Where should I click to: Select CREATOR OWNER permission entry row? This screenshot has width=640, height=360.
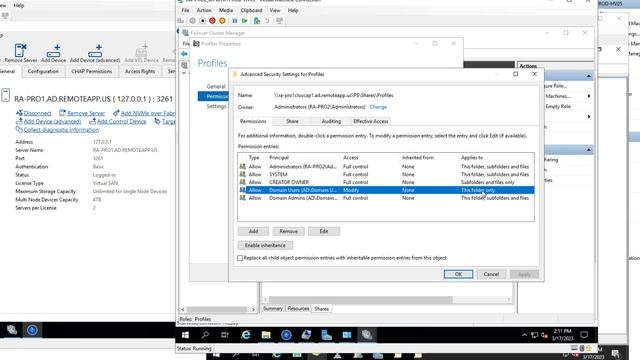click(x=386, y=182)
